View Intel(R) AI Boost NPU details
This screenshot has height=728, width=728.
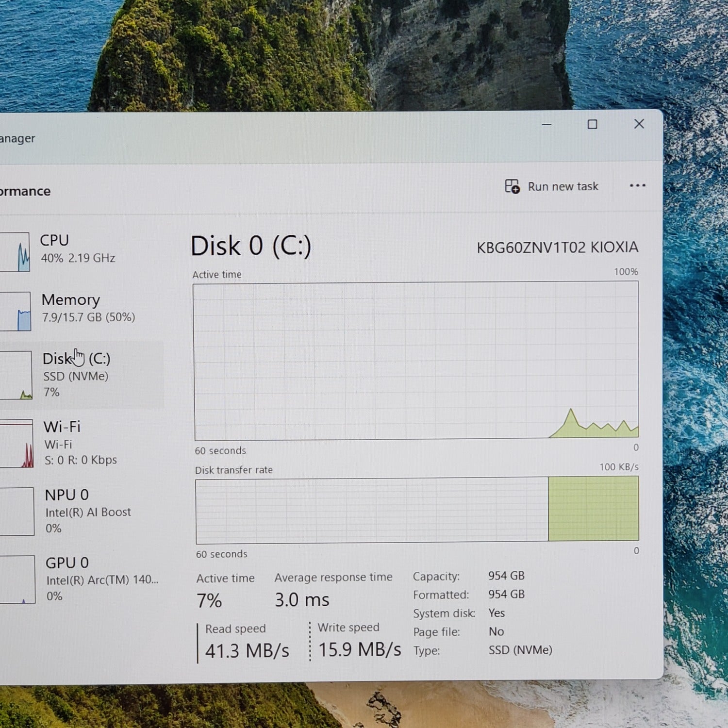click(x=87, y=511)
